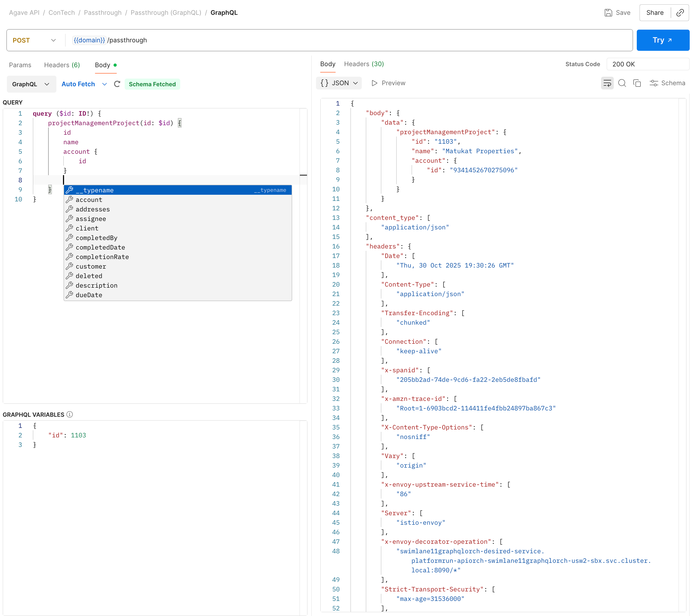The height and width of the screenshot is (616, 695).
Task: Copy the response body to clipboard
Action: pyautogui.click(x=637, y=83)
